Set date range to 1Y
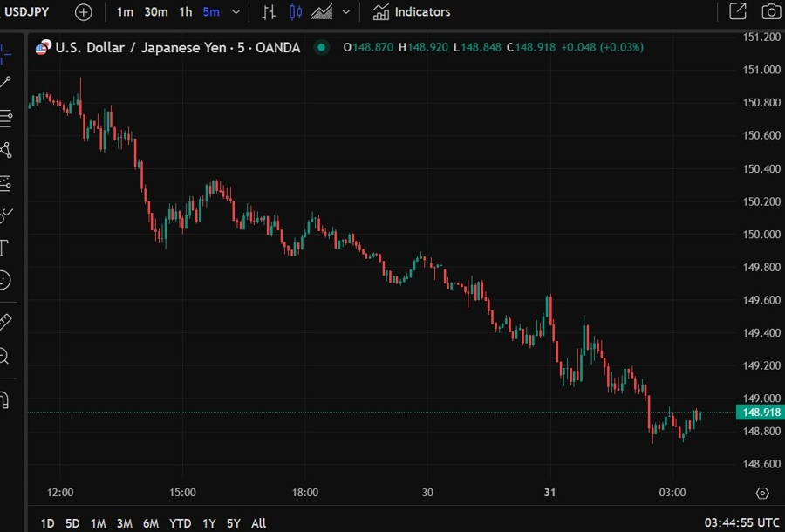Viewport: 785px width, 532px height. (x=208, y=523)
